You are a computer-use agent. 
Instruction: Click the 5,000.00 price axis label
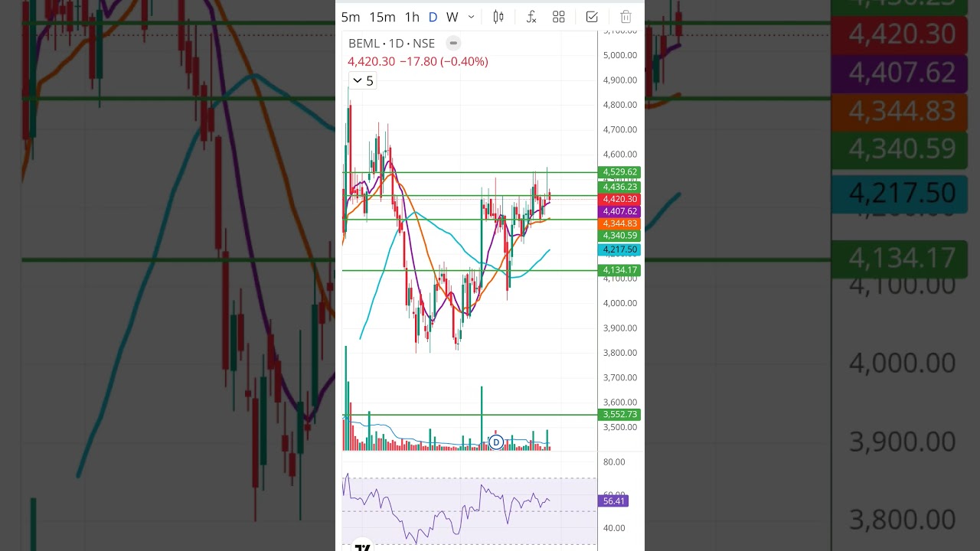(620, 55)
